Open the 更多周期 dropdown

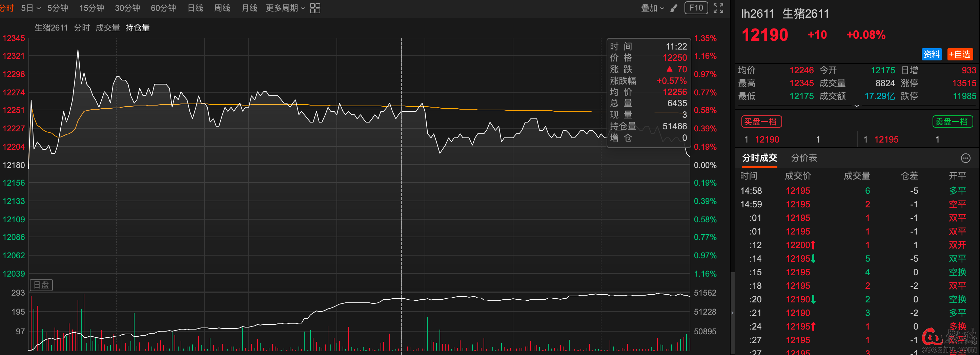[x=285, y=8]
